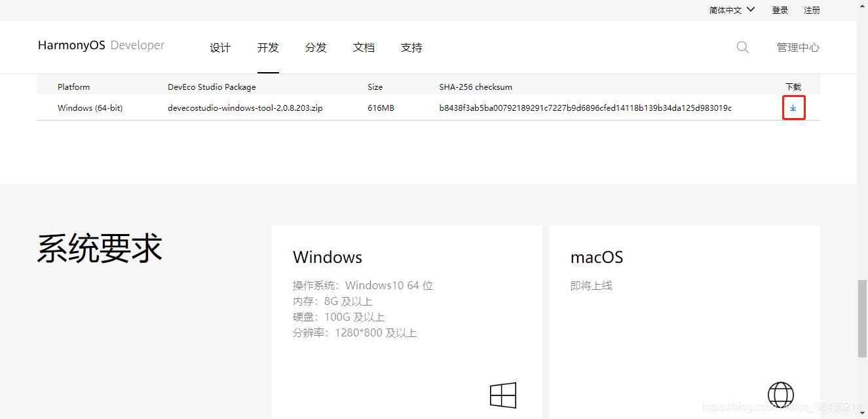Go to HarmonyOS Developer home logo
868x419 pixels.
tap(101, 46)
